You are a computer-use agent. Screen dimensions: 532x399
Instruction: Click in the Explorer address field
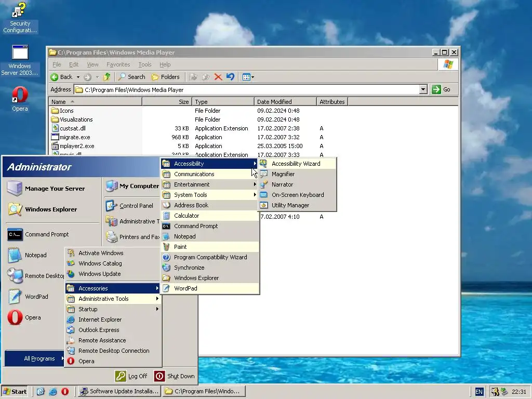tap(247, 89)
